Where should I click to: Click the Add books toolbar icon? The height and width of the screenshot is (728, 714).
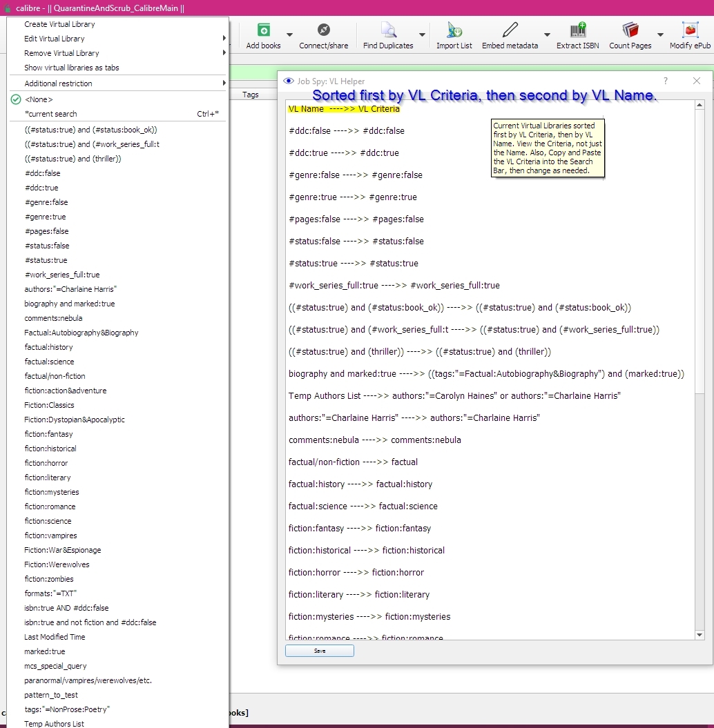(263, 30)
